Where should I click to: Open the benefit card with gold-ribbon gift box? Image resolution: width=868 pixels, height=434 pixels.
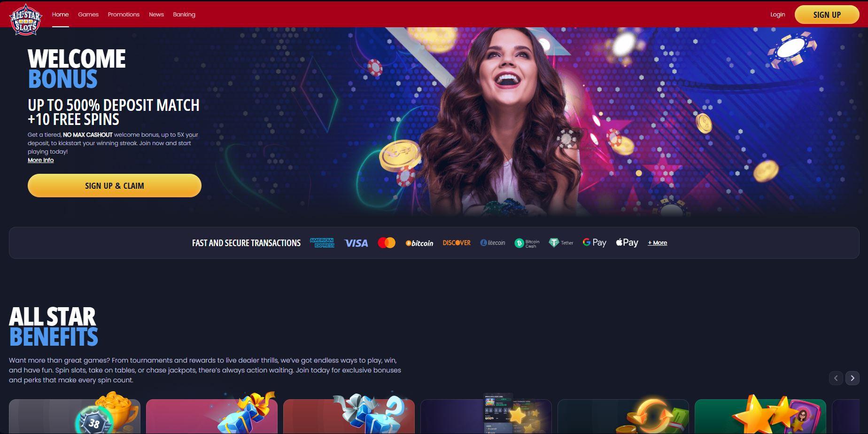pos(212,416)
